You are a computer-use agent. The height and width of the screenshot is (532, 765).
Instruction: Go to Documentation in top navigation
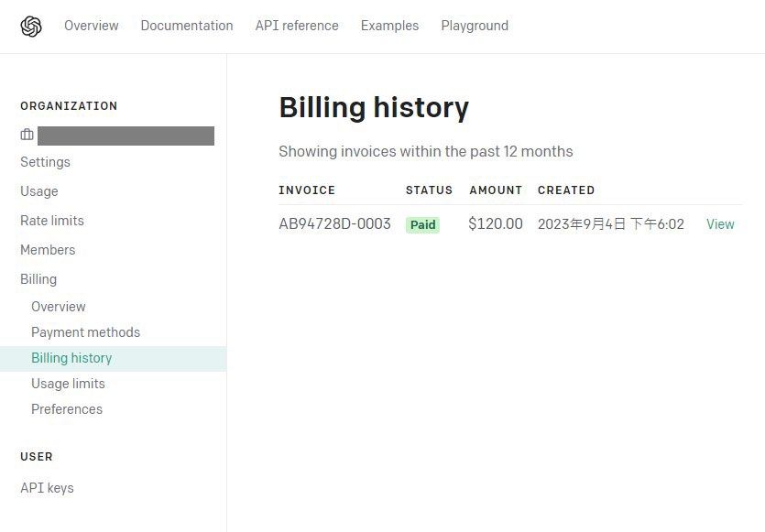(187, 26)
